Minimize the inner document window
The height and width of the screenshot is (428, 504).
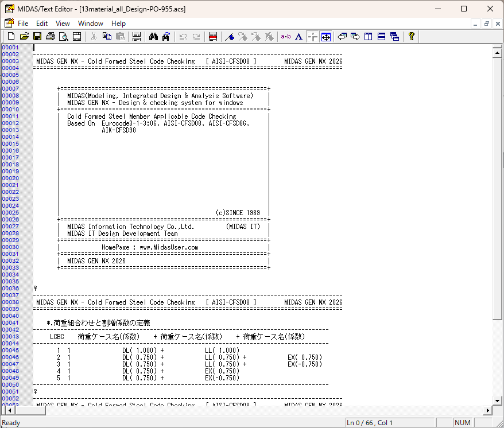[x=475, y=24]
